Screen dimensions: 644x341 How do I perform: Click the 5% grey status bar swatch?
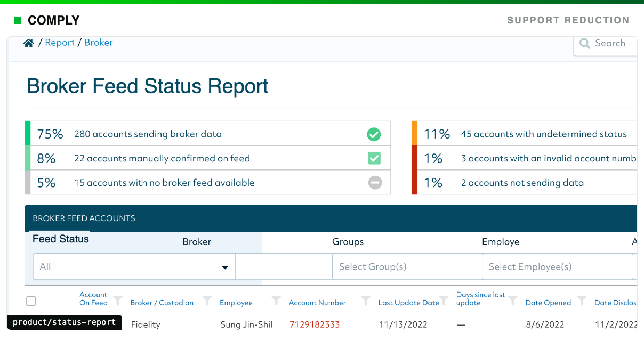click(28, 183)
